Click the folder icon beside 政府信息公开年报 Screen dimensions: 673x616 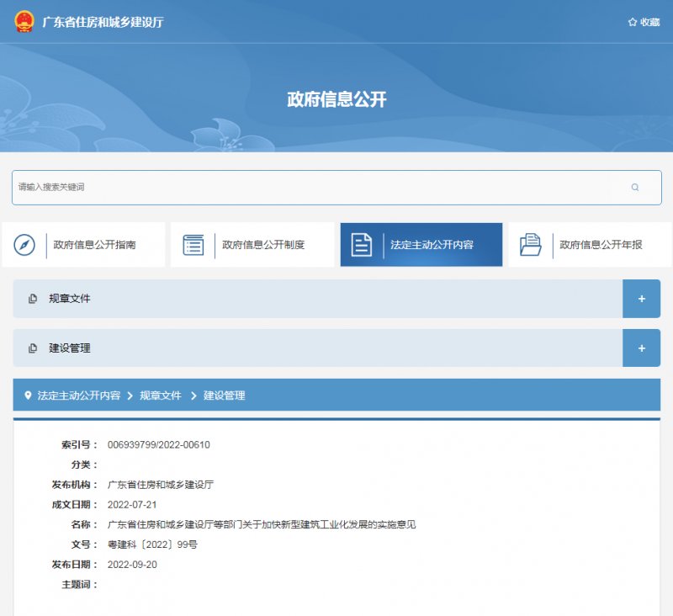click(530, 244)
